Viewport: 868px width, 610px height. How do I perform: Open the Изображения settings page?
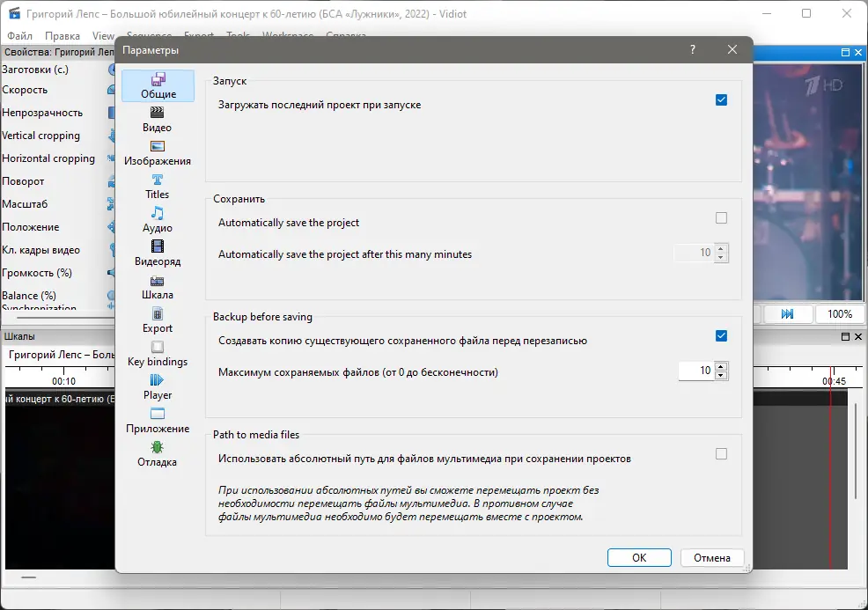pos(158,153)
